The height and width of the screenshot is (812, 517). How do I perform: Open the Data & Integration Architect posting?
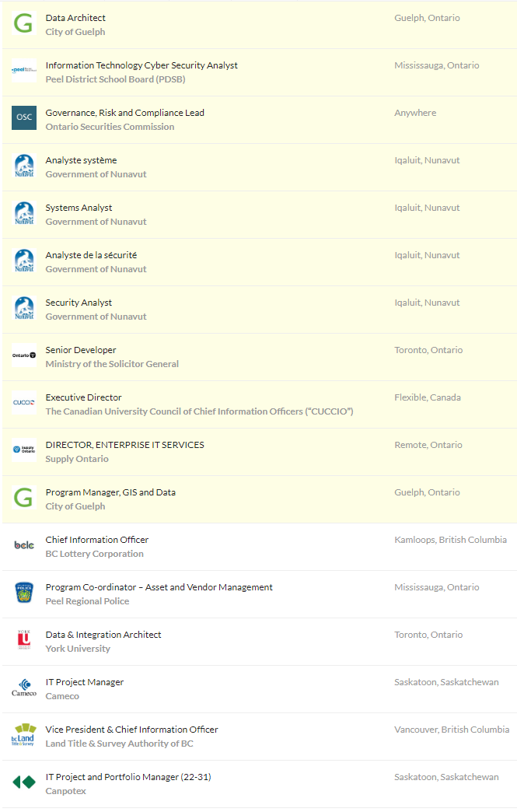[103, 635]
